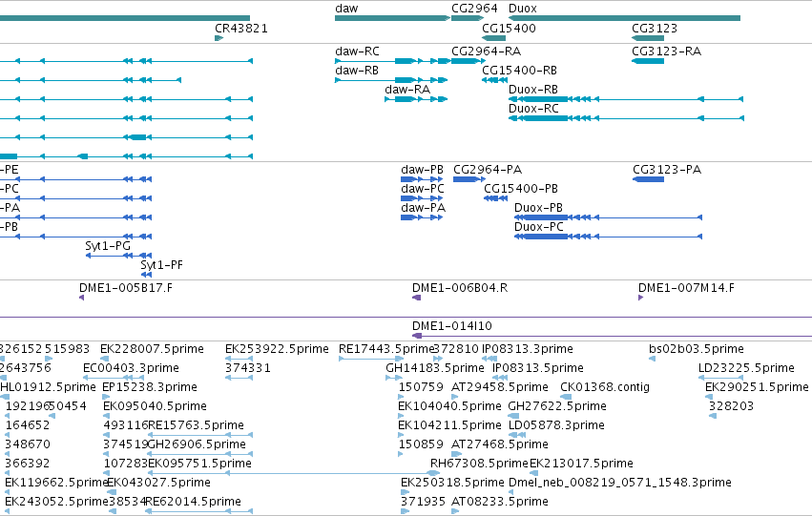Select the daw-RC transcript
Image resolution: width=812 pixels, height=516 pixels.
point(393,61)
